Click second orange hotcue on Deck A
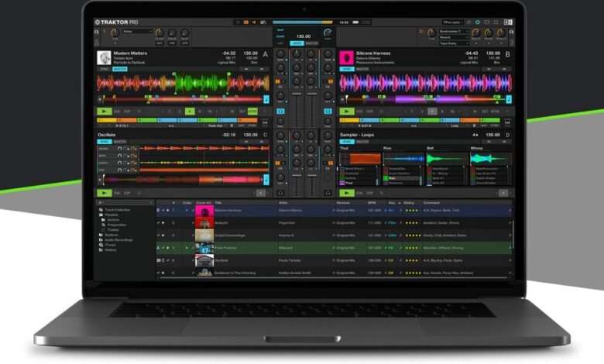The height and width of the screenshot is (364, 604). point(127,120)
